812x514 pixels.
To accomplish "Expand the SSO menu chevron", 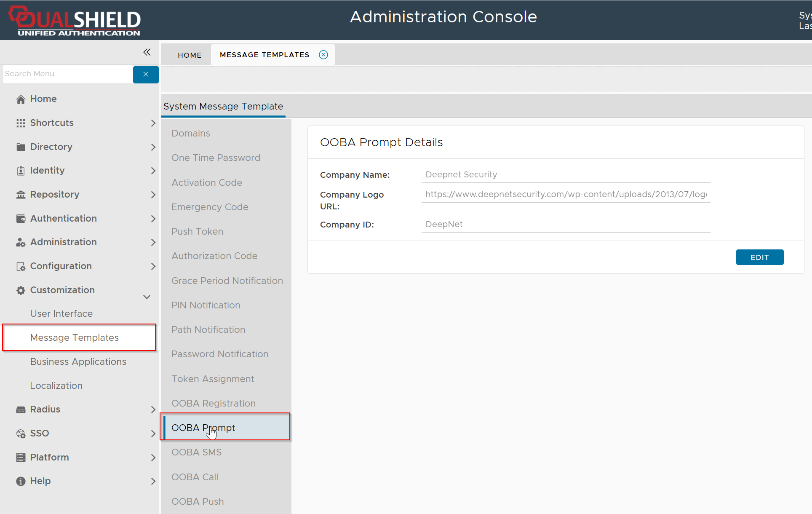I will tap(153, 434).
